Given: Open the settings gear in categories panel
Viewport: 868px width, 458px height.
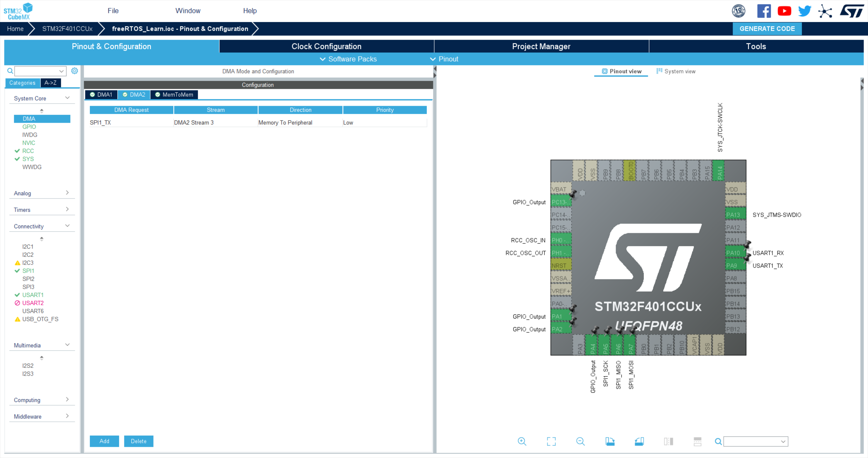Looking at the screenshot, I should (75, 71).
